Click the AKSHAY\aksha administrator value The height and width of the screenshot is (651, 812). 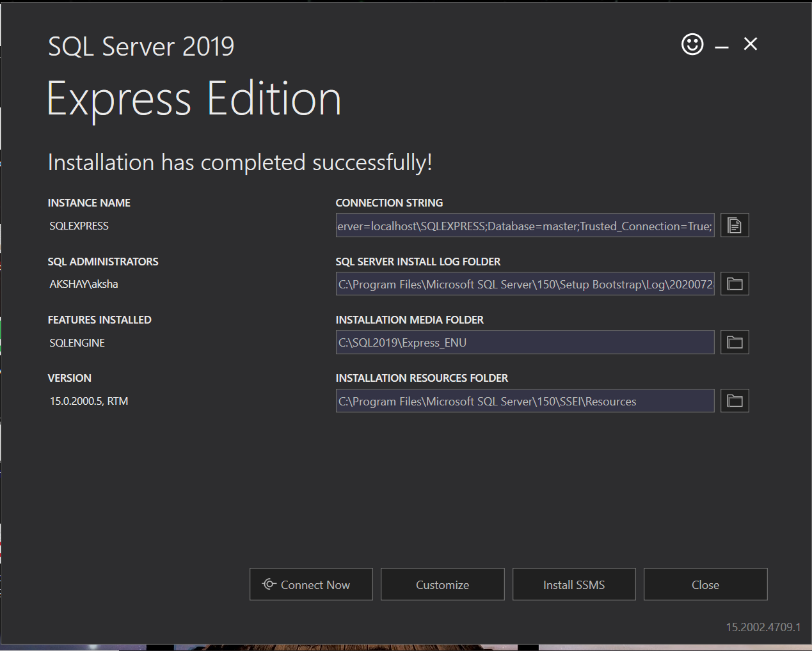coord(84,284)
